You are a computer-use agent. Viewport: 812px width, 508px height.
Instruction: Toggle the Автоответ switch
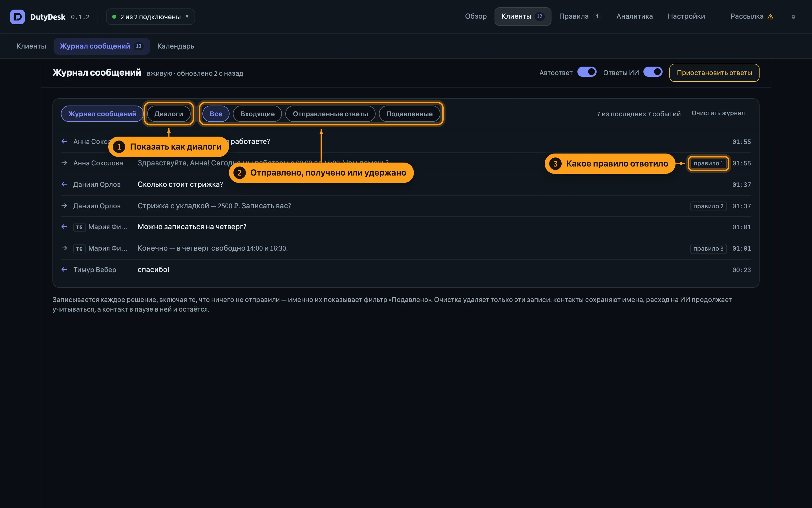586,72
